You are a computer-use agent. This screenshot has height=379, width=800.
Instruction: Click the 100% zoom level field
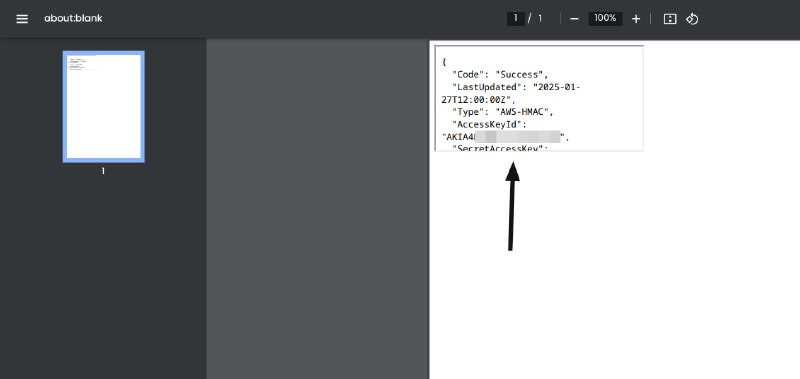[x=605, y=18]
